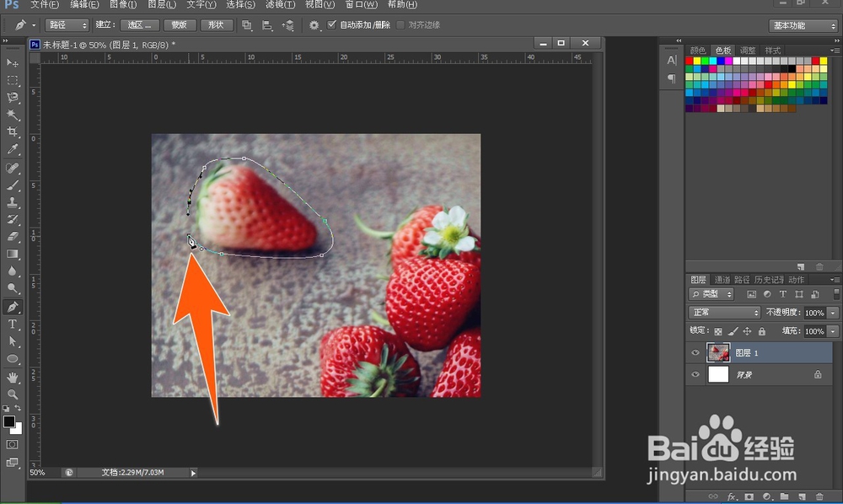Toggle 对齐边缘 checkbox

400,24
